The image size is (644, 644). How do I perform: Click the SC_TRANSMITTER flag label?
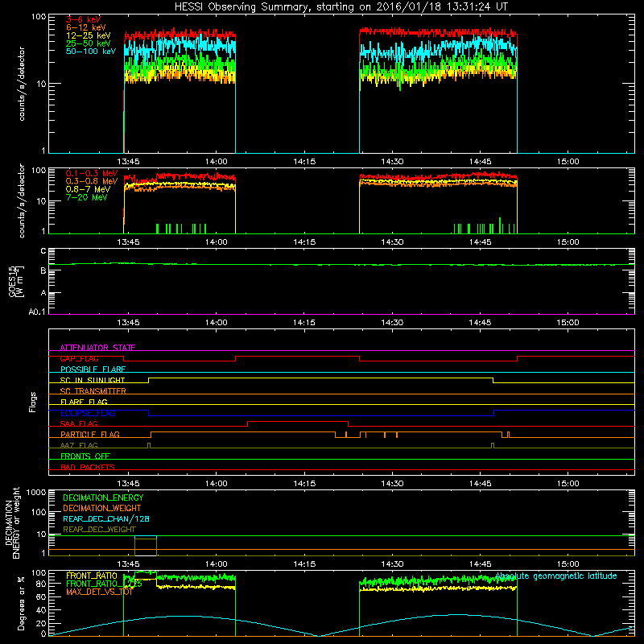click(93, 391)
